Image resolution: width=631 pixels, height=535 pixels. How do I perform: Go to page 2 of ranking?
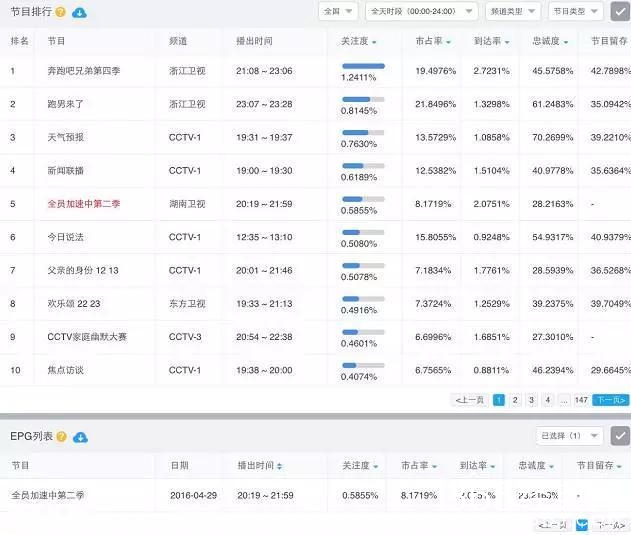click(515, 400)
